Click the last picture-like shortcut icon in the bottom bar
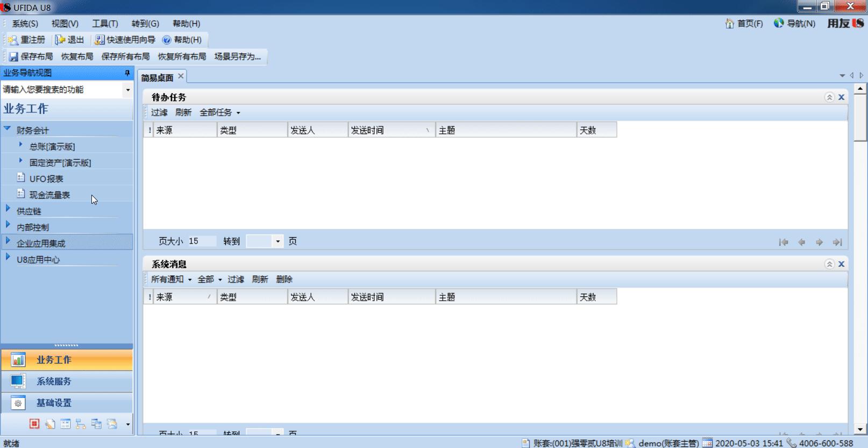The height and width of the screenshot is (448, 868). [x=112, y=424]
